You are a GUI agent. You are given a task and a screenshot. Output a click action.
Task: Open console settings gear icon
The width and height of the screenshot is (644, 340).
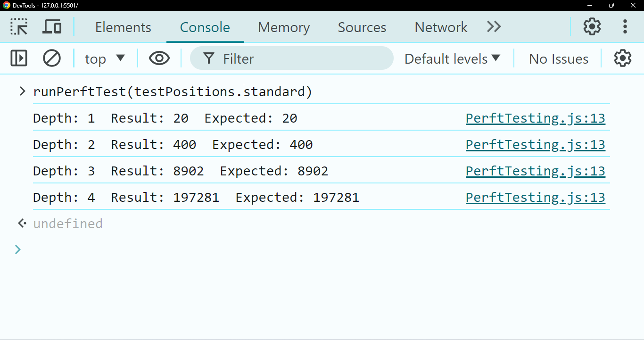[x=623, y=58]
